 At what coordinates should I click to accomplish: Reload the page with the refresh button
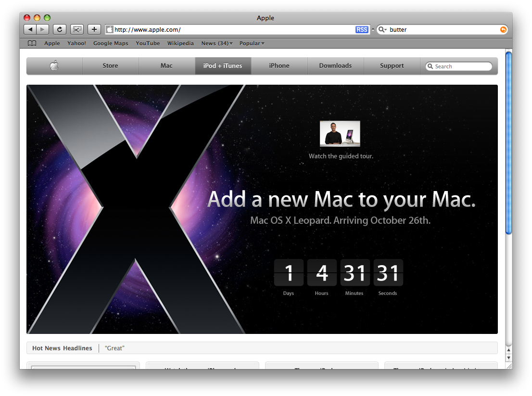click(x=59, y=29)
